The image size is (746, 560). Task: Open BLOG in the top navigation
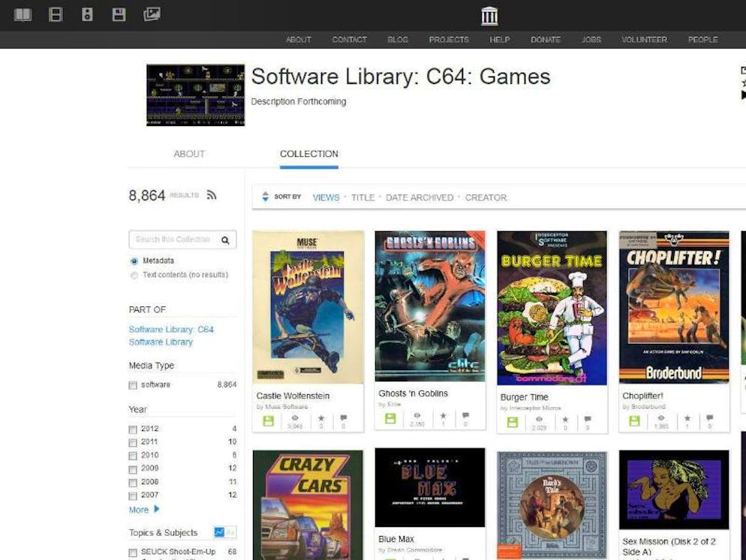[x=398, y=40]
